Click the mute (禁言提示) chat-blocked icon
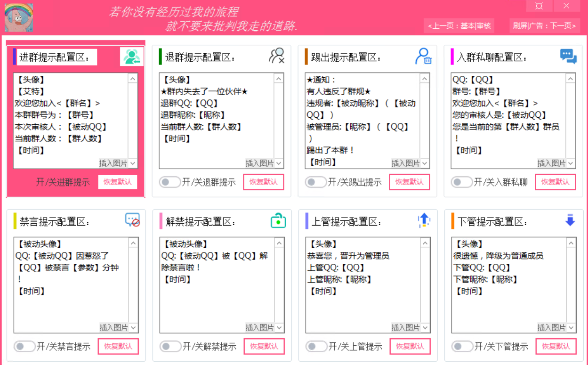The height and width of the screenshot is (365, 588). 132,220
